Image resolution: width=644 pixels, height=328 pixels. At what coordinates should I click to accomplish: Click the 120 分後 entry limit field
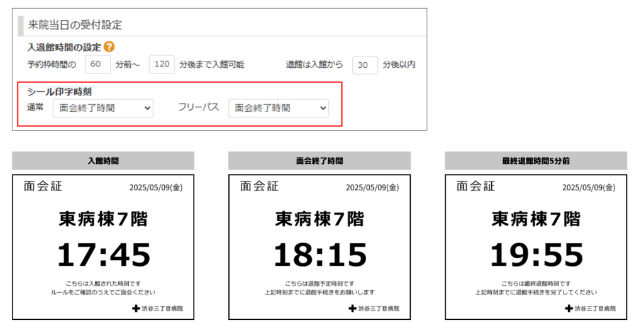coord(162,65)
